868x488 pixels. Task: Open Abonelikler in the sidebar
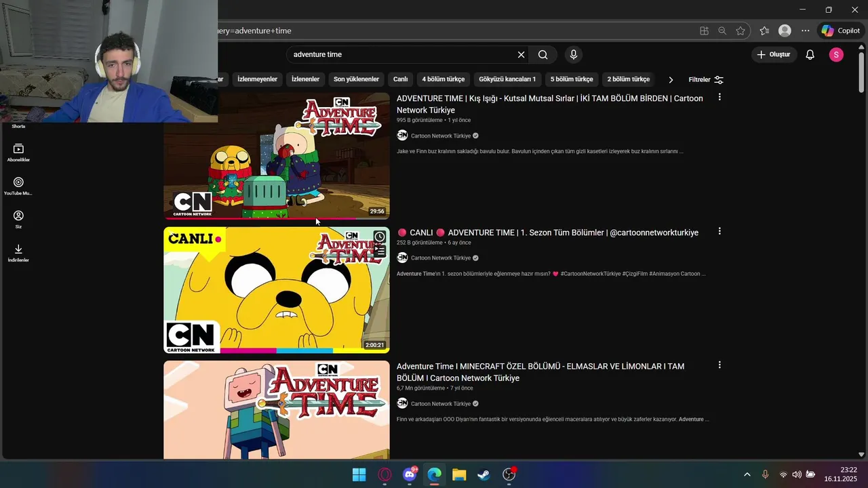point(18,152)
